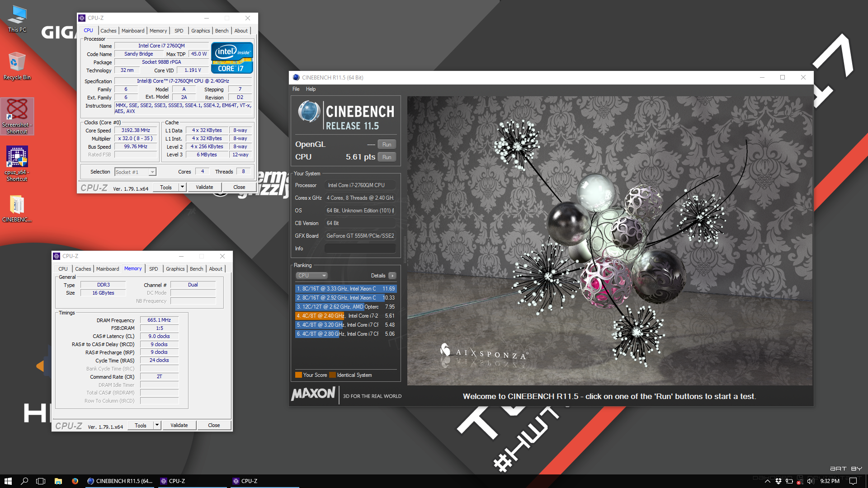Open the volume speaker tray icon

(811, 481)
